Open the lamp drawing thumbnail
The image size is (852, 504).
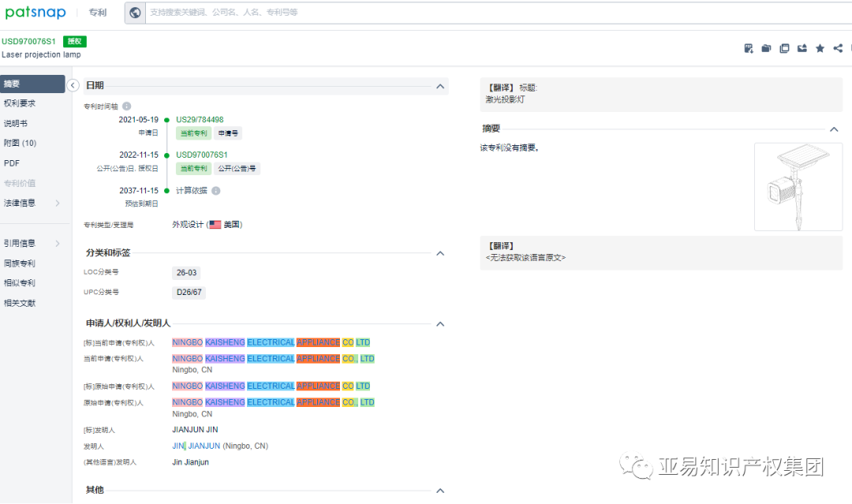(x=798, y=187)
